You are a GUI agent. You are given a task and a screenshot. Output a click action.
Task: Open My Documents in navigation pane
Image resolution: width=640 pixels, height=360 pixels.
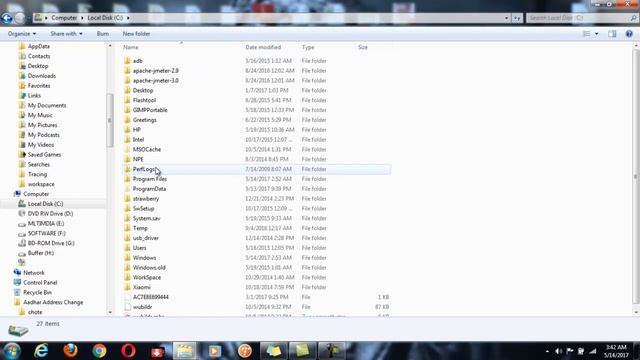(47, 105)
